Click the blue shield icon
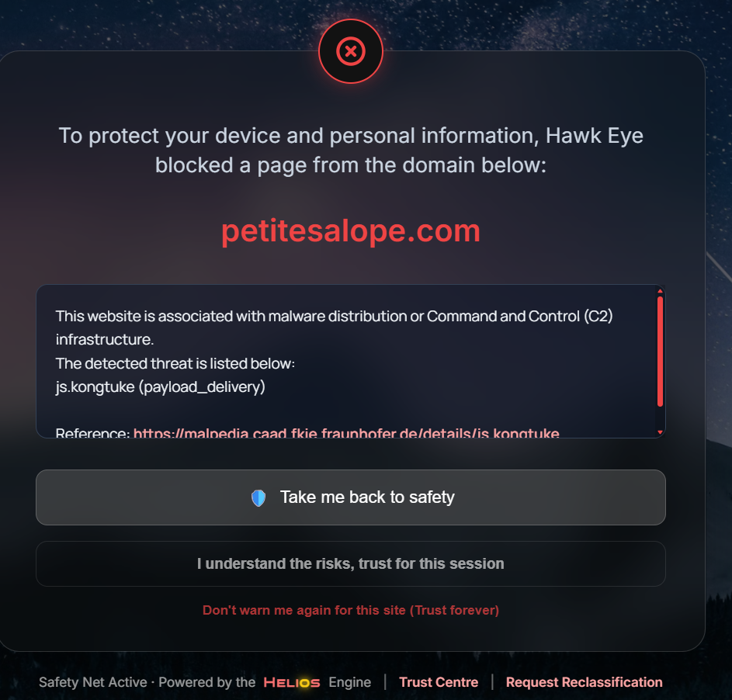 258,497
